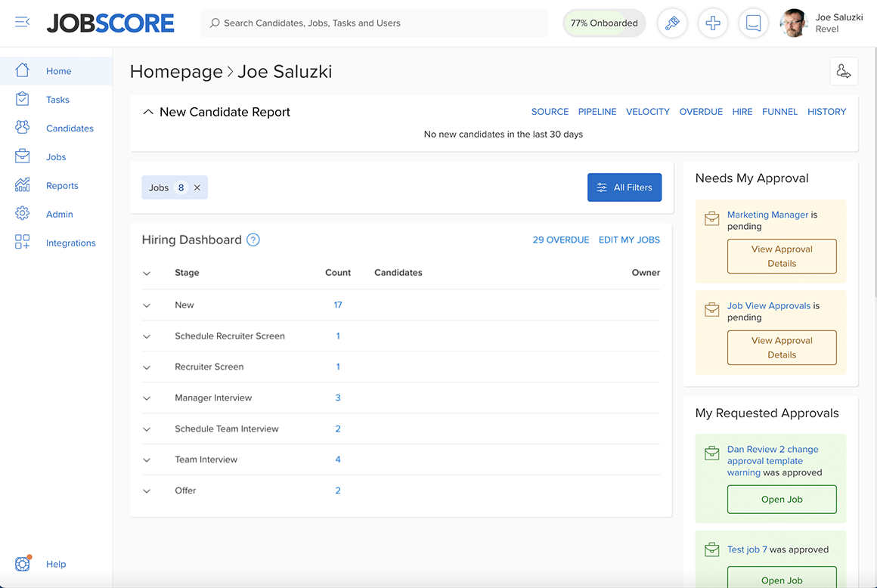This screenshot has width=877, height=588.
Task: Collapse the New Candidate Report section
Action: click(x=148, y=111)
